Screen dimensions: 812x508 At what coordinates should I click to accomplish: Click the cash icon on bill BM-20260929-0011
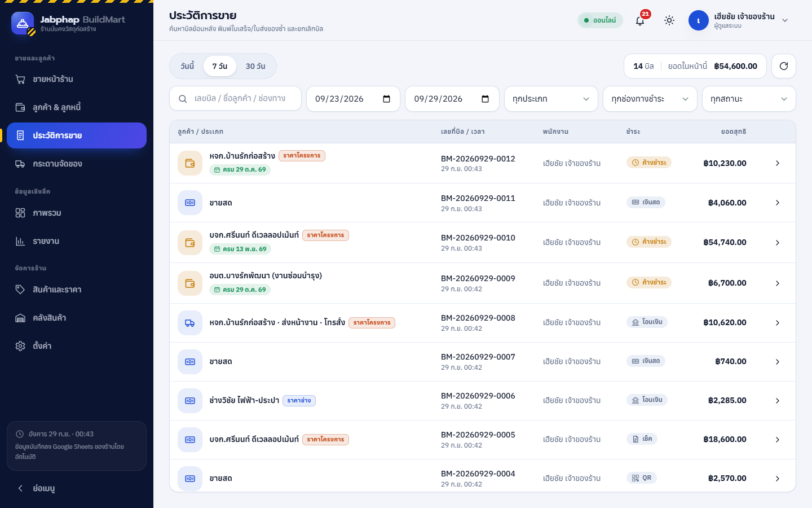pos(190,203)
